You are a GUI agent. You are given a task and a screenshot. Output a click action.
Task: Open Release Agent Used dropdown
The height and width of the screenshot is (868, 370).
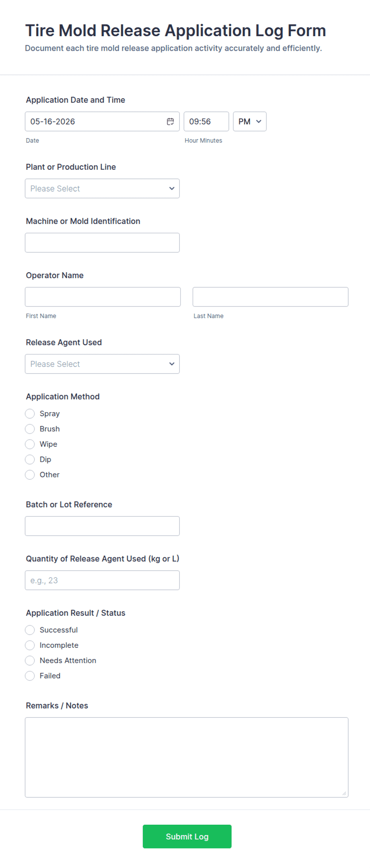tap(102, 364)
